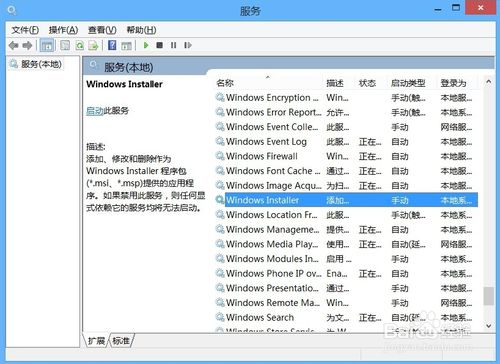Select the Windows Firewall service
Image resolution: width=500 pixels, height=364 pixels.
tap(346, 156)
